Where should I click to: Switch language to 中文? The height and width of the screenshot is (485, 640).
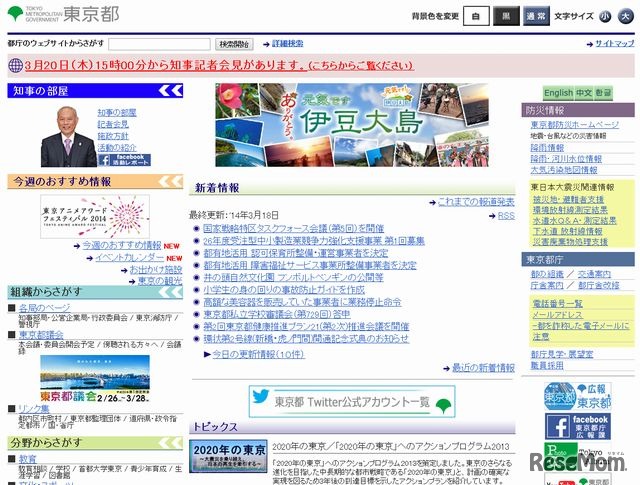(x=584, y=93)
